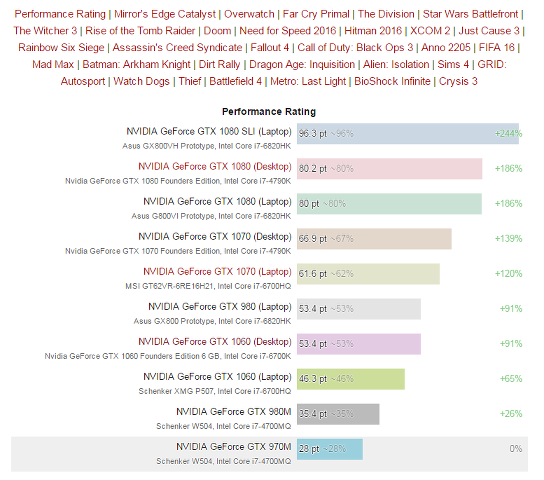Click the GTX 1080 (Laptop) label
Screen dimensions: 544x480
pos(217,202)
